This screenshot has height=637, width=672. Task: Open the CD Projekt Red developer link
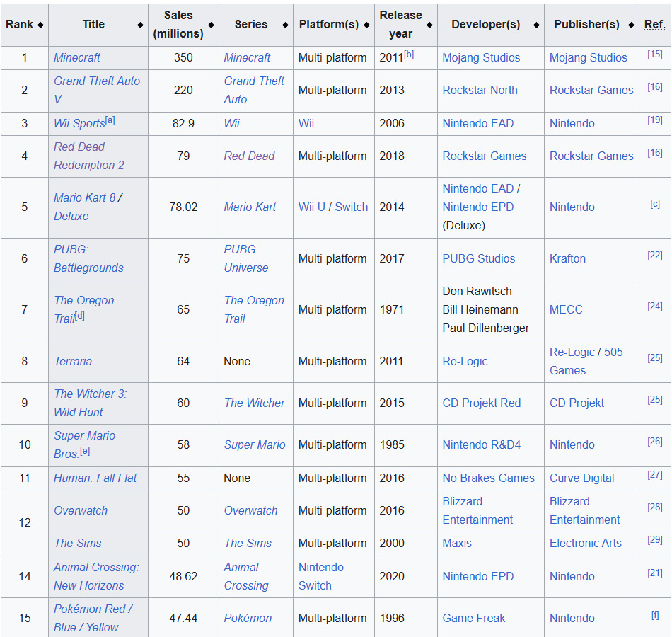481,403
